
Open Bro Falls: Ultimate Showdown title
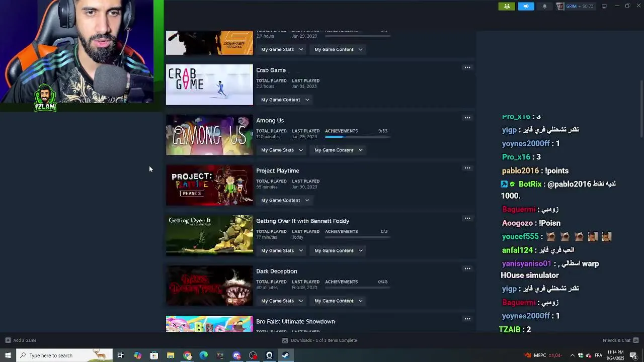pyautogui.click(x=295, y=321)
